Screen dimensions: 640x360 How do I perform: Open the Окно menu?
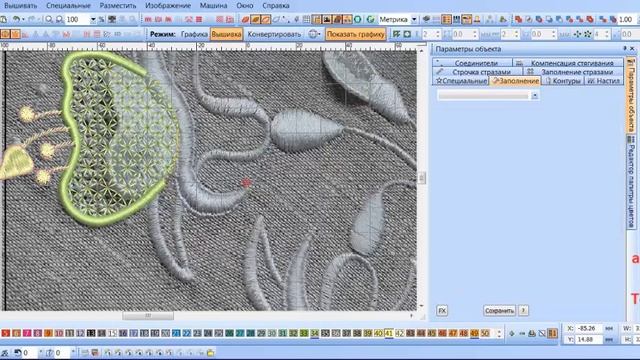(244, 6)
